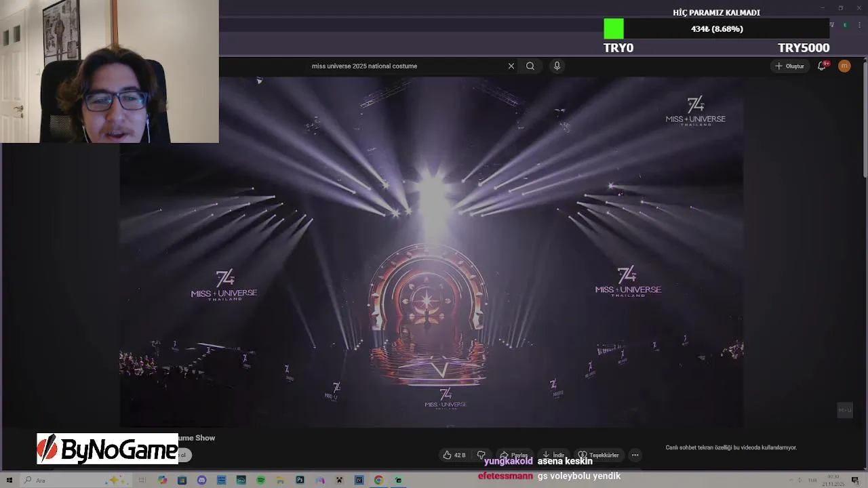Switch to Google Chrome on the taskbar
Image resolution: width=868 pixels, height=488 pixels.
378,480
